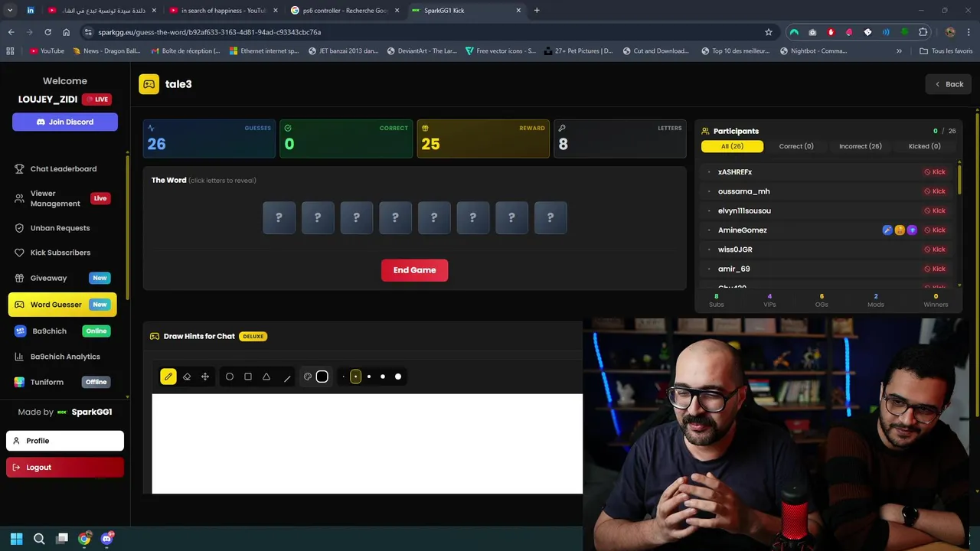Image resolution: width=980 pixels, height=551 pixels.
Task: Reveal the fourth hidden letter tile
Action: pos(395,217)
